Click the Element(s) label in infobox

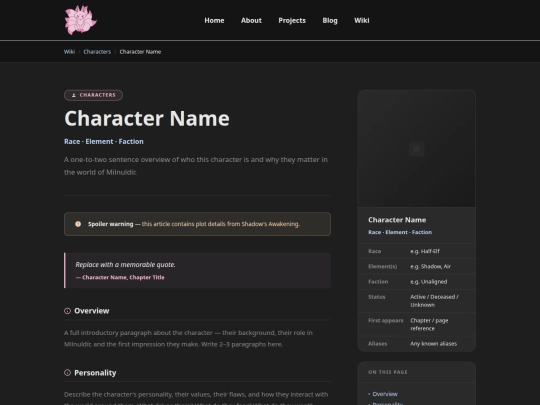382,266
